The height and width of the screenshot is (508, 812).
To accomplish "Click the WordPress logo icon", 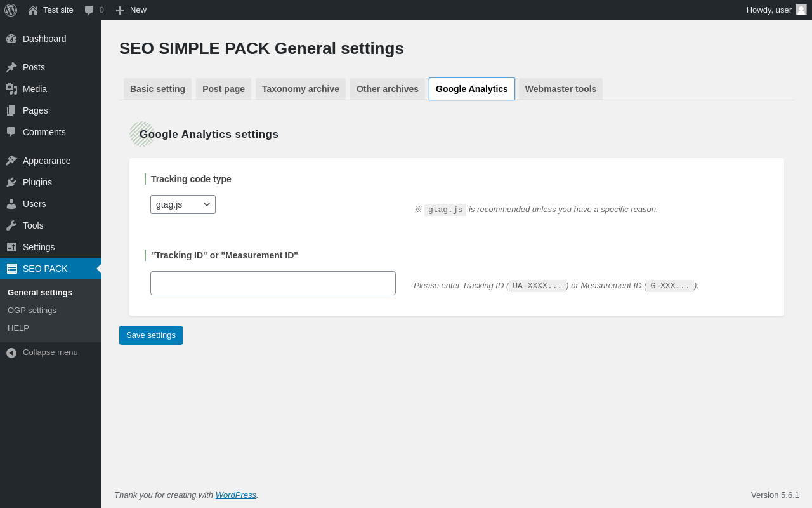I will click(11, 10).
